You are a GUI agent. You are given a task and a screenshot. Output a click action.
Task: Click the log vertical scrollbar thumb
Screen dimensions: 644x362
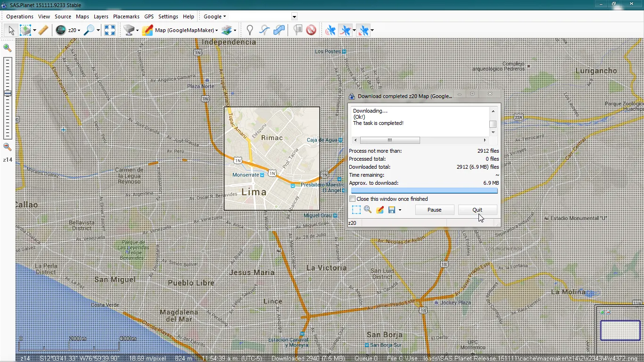493,124
